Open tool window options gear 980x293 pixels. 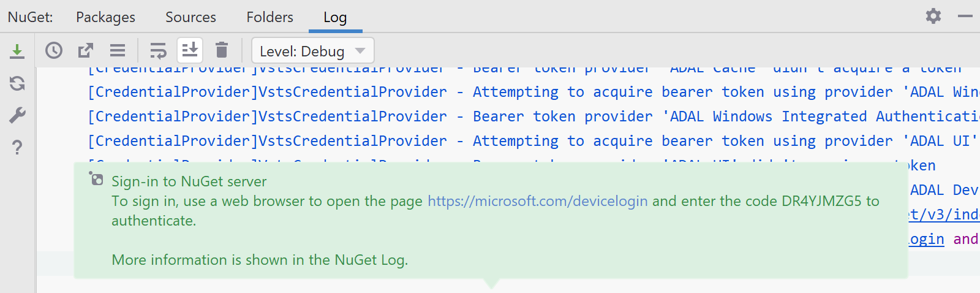933,16
